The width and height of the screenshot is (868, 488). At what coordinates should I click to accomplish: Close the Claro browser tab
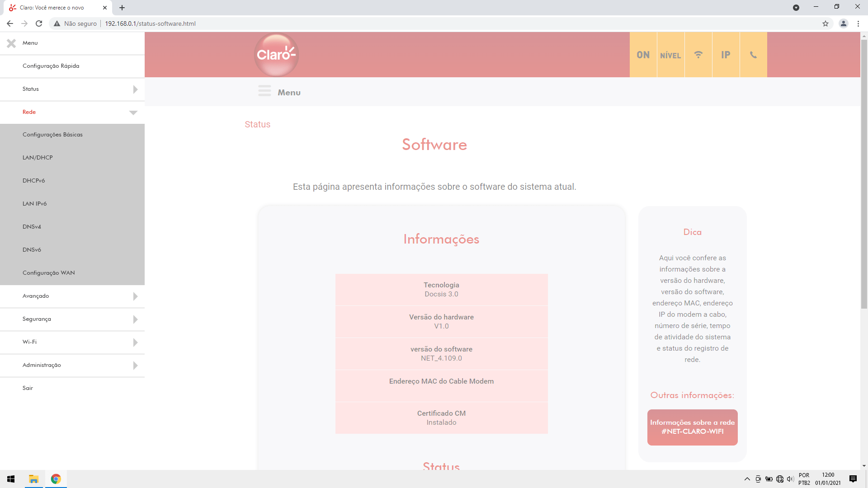pos(105,8)
